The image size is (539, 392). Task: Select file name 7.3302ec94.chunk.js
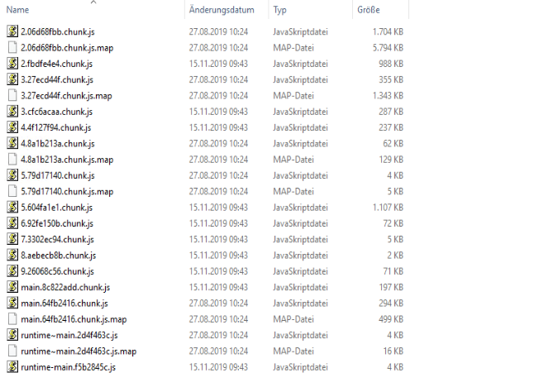(x=57, y=239)
